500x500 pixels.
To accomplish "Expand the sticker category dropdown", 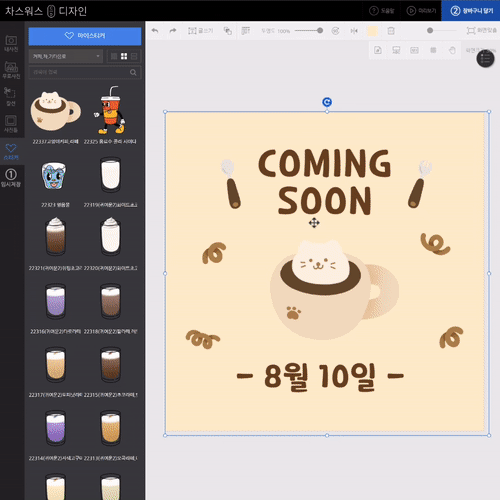I will coord(66,56).
